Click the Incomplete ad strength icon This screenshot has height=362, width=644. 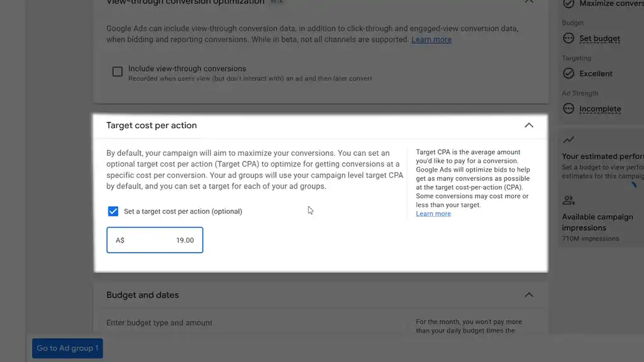tap(569, 109)
